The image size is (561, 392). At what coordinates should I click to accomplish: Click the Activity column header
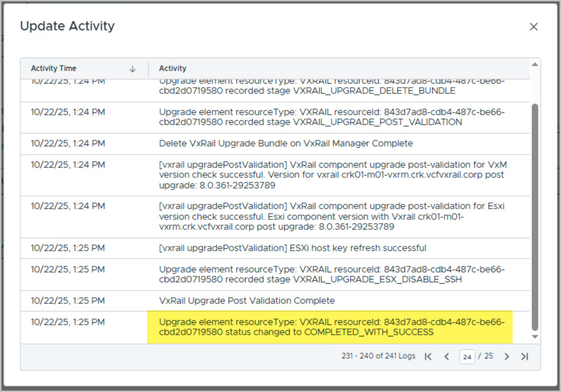click(173, 68)
